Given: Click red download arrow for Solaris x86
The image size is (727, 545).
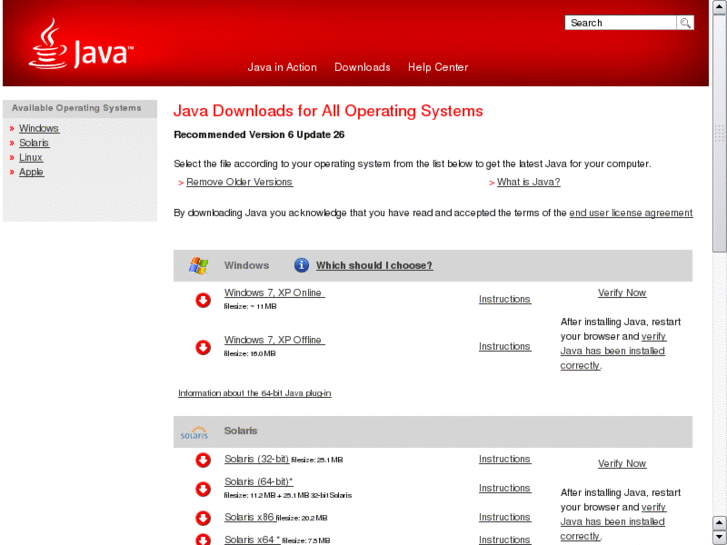Looking at the screenshot, I should point(203,518).
